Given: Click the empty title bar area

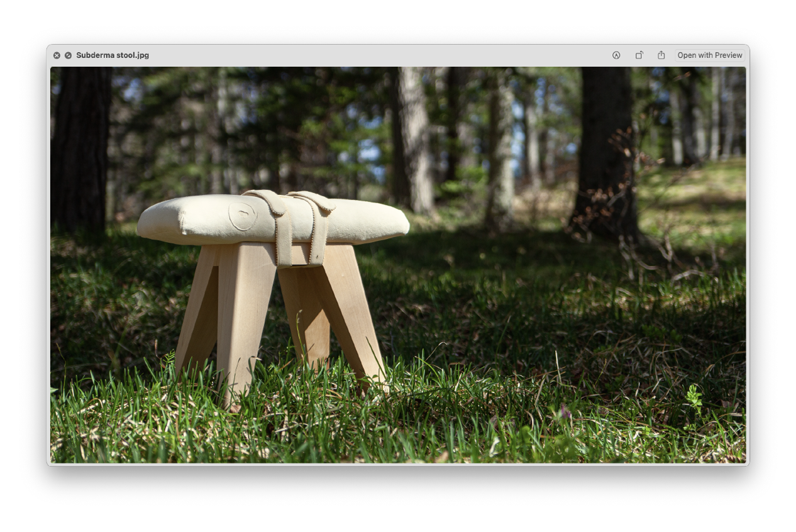Looking at the screenshot, I should click(x=377, y=55).
